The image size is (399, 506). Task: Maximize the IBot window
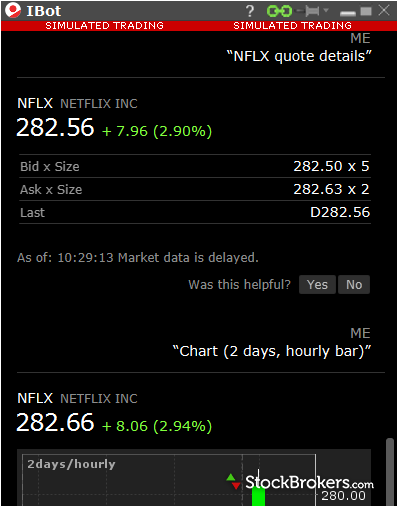(366, 11)
